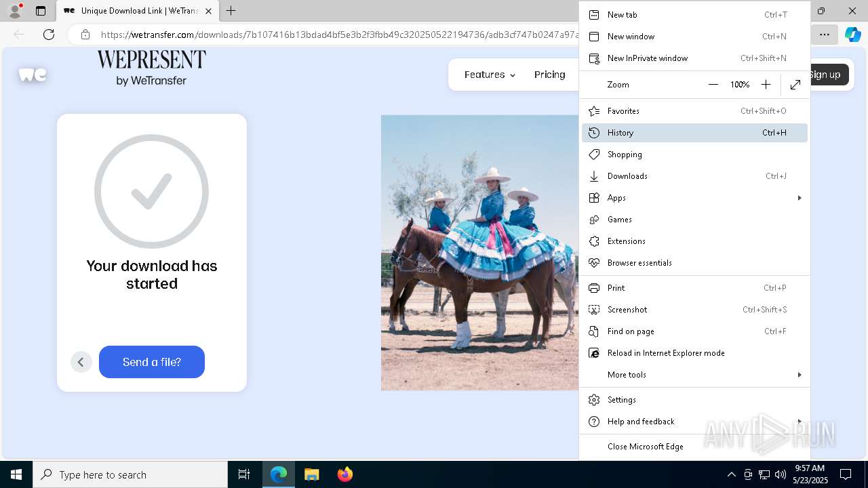Click the browser refresh icon
The width and height of the screenshot is (868, 488).
[49, 35]
